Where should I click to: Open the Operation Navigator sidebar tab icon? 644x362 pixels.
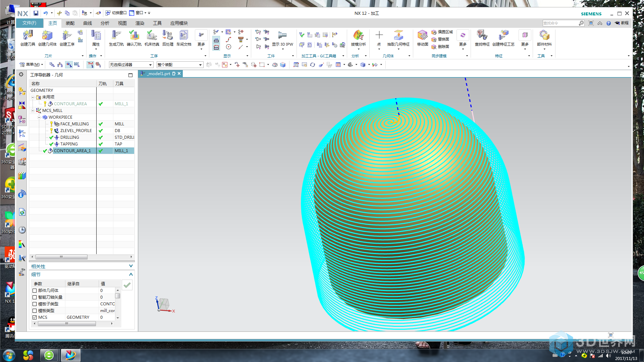point(22,133)
